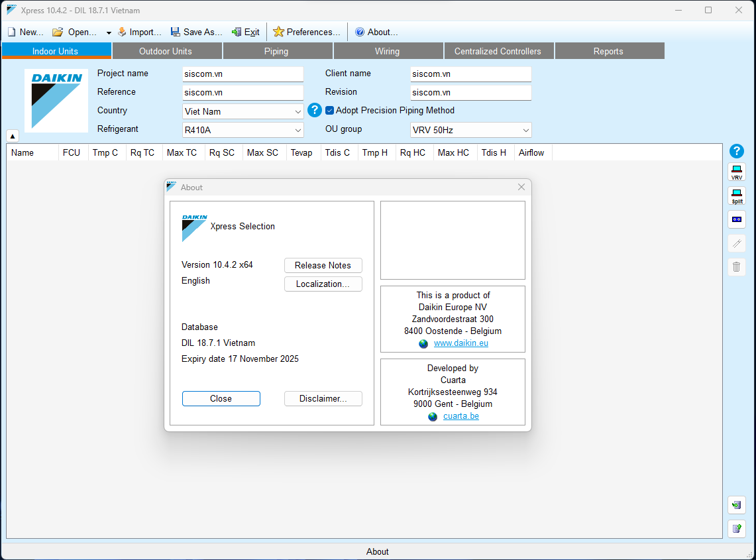The height and width of the screenshot is (560, 756).
Task: Collapse the project header with the up arrow
Action: point(13,136)
